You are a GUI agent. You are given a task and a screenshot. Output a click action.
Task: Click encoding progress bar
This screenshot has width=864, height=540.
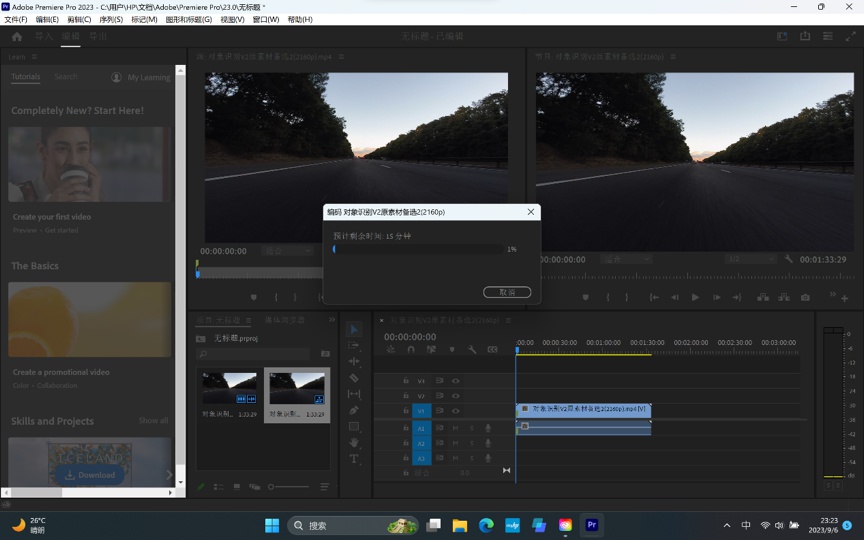coord(418,249)
